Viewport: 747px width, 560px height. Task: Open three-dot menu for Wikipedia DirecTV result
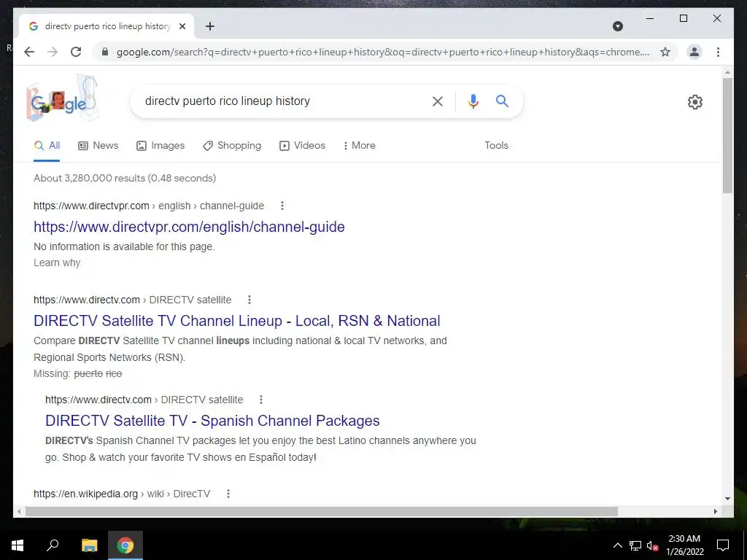click(x=228, y=494)
